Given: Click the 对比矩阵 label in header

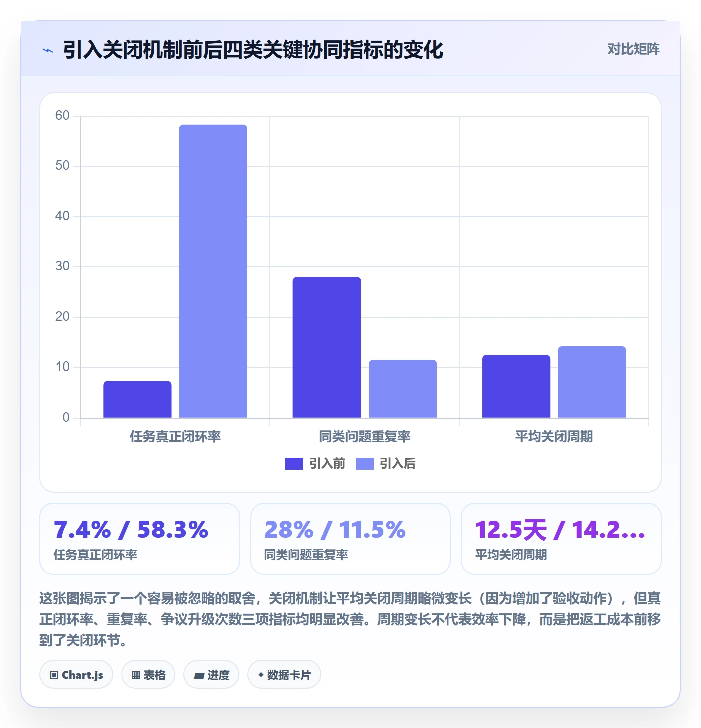Looking at the screenshot, I should pyautogui.click(x=633, y=49).
